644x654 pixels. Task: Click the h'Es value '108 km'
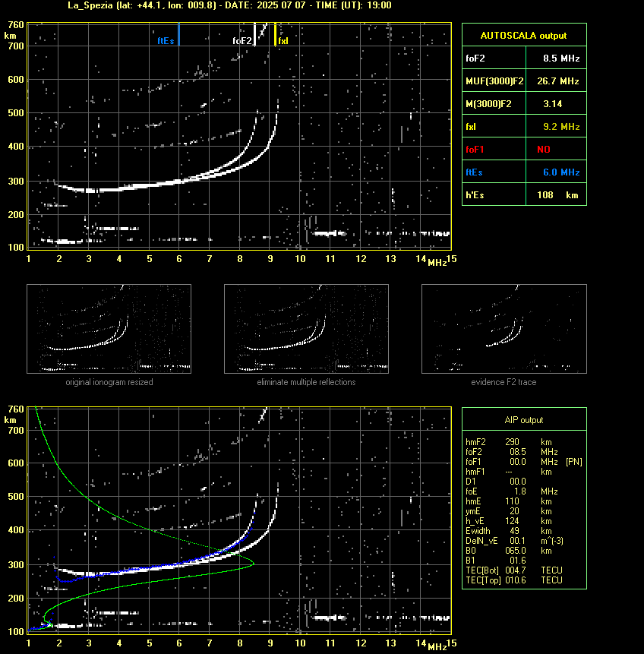click(557, 194)
